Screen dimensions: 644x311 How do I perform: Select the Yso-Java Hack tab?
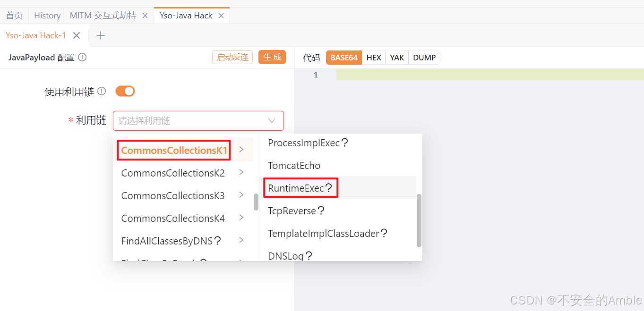coord(186,16)
